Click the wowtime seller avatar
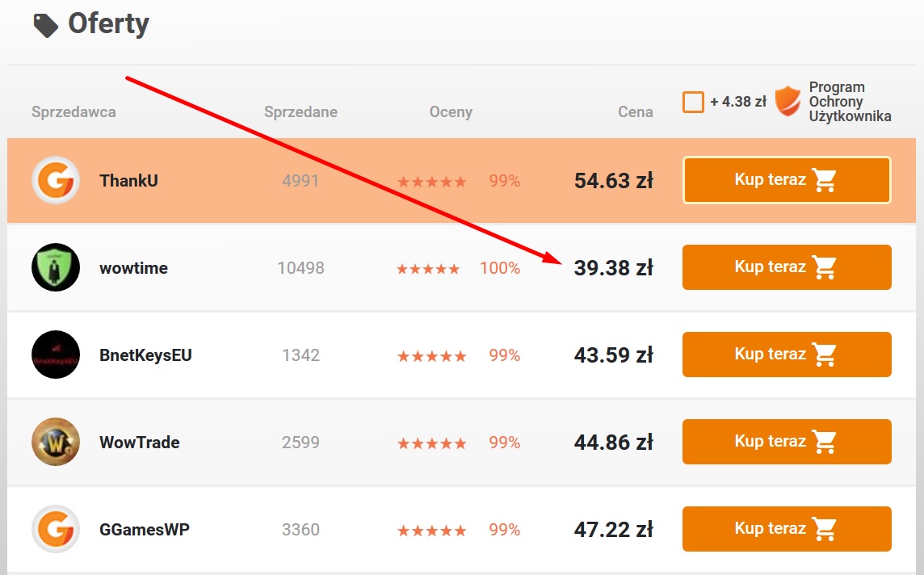This screenshot has height=575, width=924. [x=56, y=267]
